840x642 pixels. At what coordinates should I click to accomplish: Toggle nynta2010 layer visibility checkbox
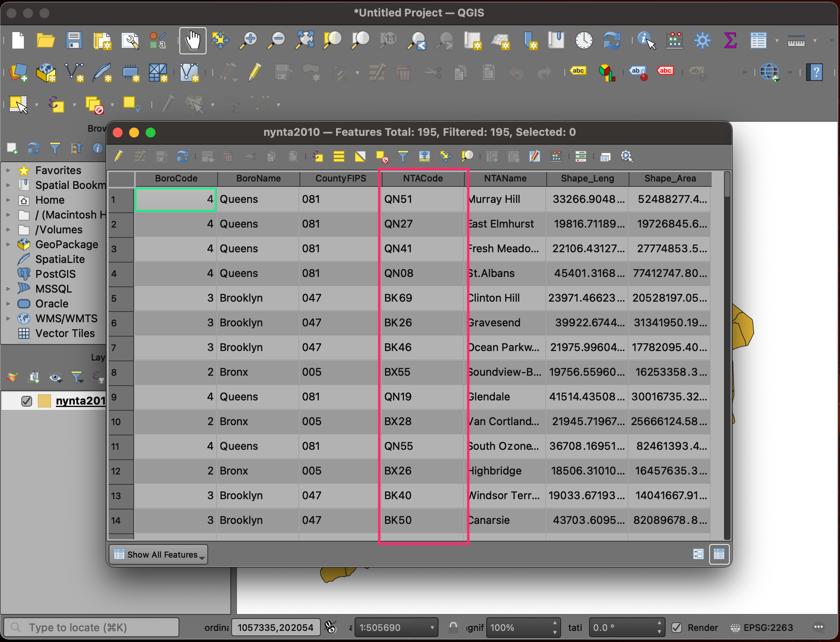27,401
